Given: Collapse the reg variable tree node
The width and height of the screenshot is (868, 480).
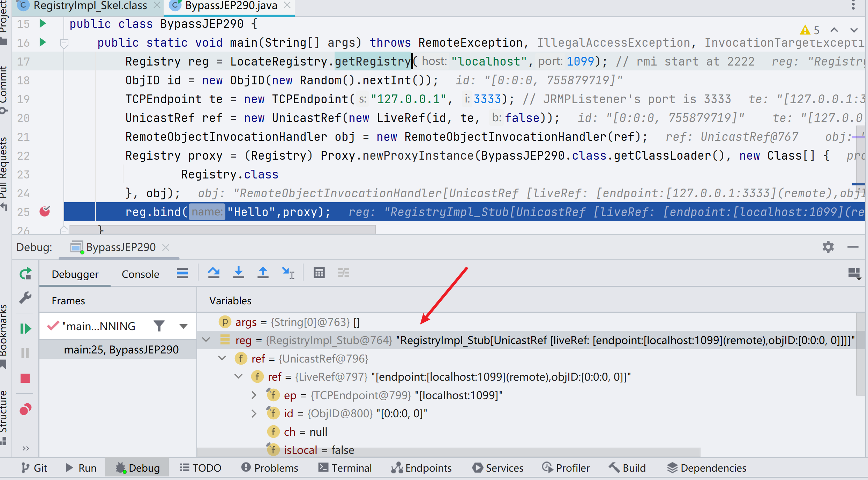Looking at the screenshot, I should [206, 340].
